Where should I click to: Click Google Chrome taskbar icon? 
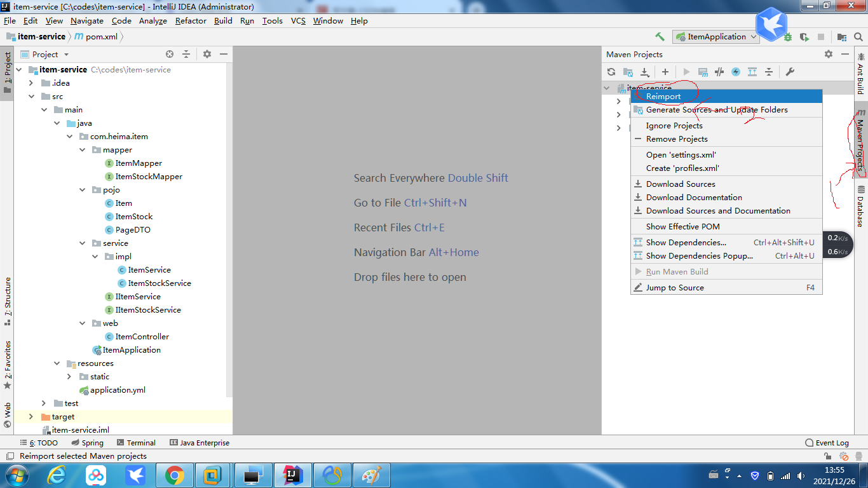click(175, 475)
